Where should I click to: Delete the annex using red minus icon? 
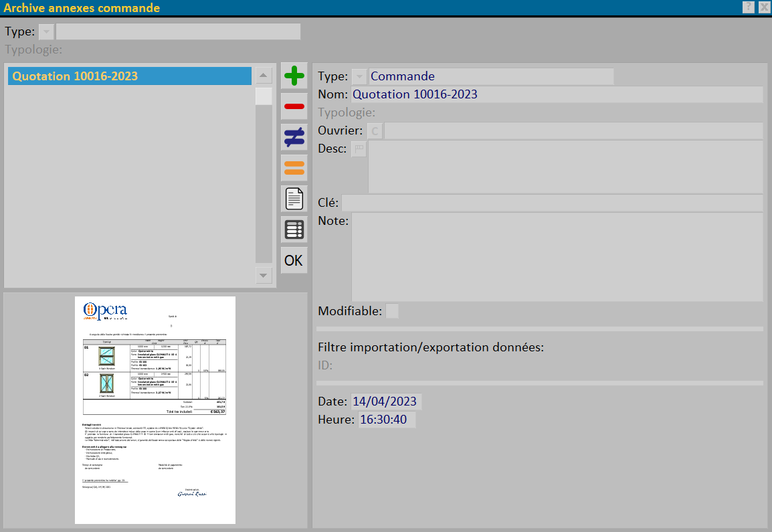coord(294,106)
